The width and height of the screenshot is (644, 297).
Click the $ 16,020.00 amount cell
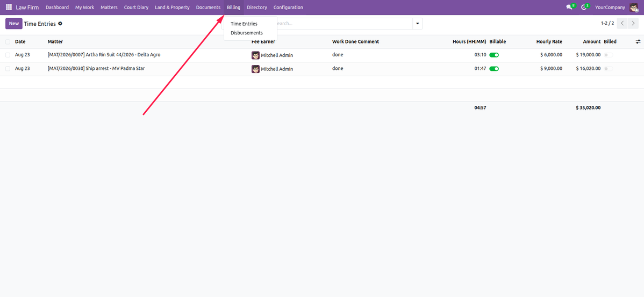[x=588, y=69]
